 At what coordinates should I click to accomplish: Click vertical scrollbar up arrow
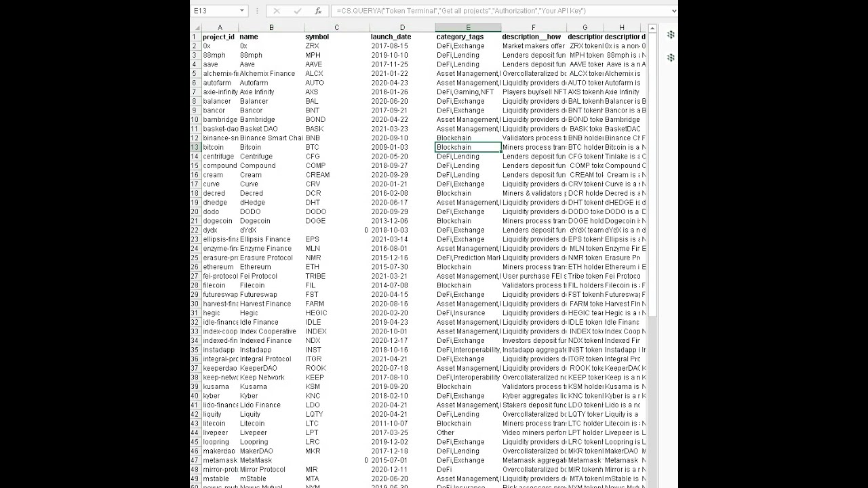coord(652,28)
